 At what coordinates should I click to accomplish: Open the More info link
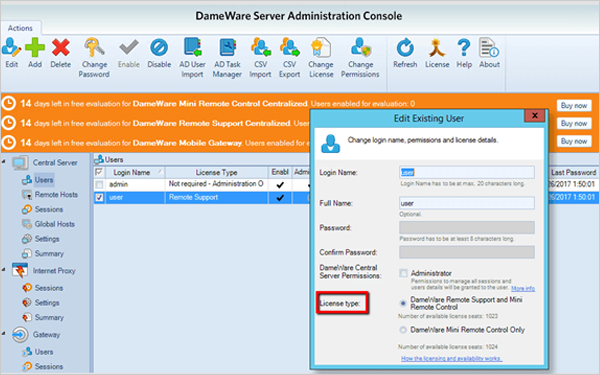(x=523, y=289)
